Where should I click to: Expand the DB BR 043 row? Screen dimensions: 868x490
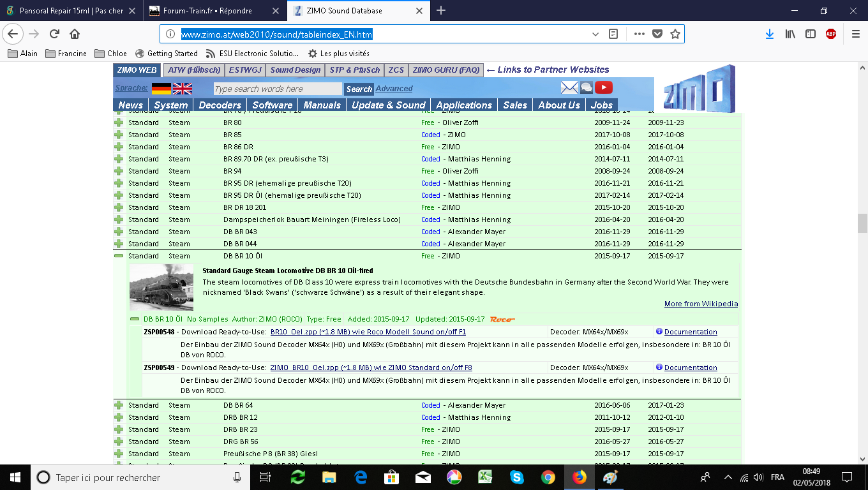[119, 232]
